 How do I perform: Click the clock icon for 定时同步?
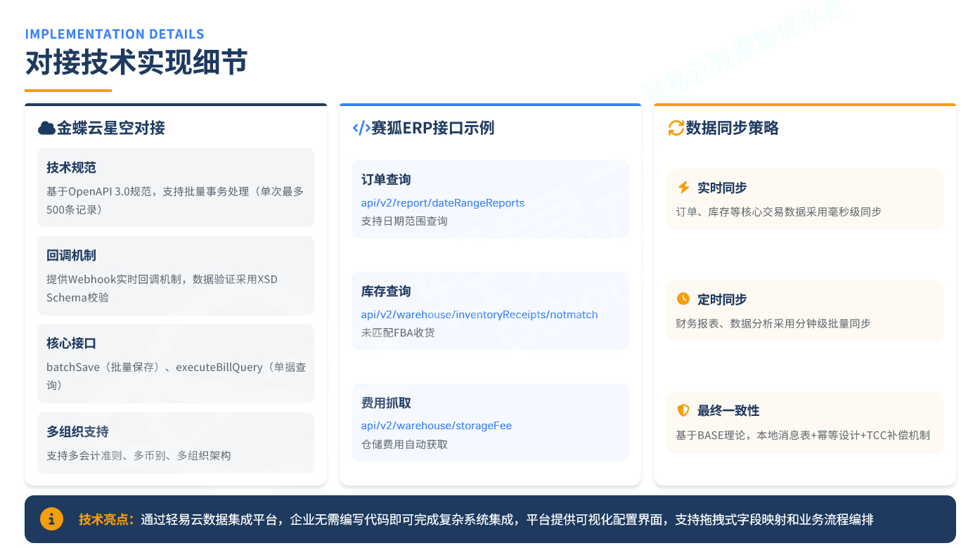click(683, 299)
